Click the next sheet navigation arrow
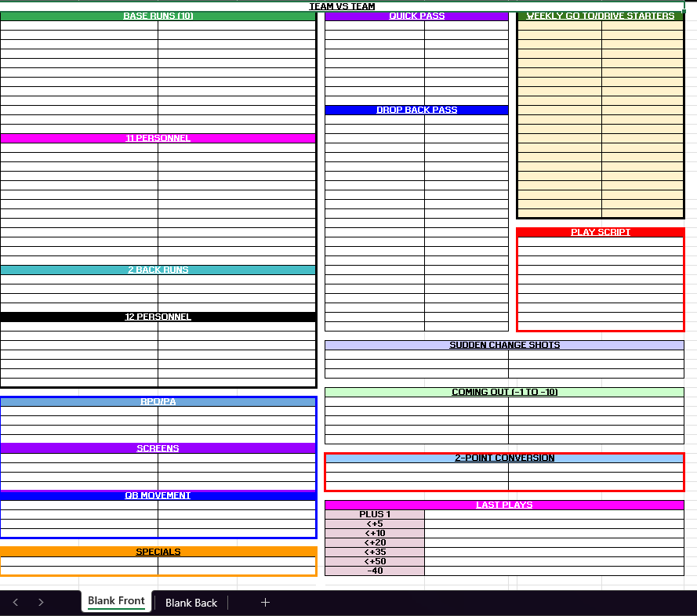This screenshot has height=616, width=697. pyautogui.click(x=41, y=602)
